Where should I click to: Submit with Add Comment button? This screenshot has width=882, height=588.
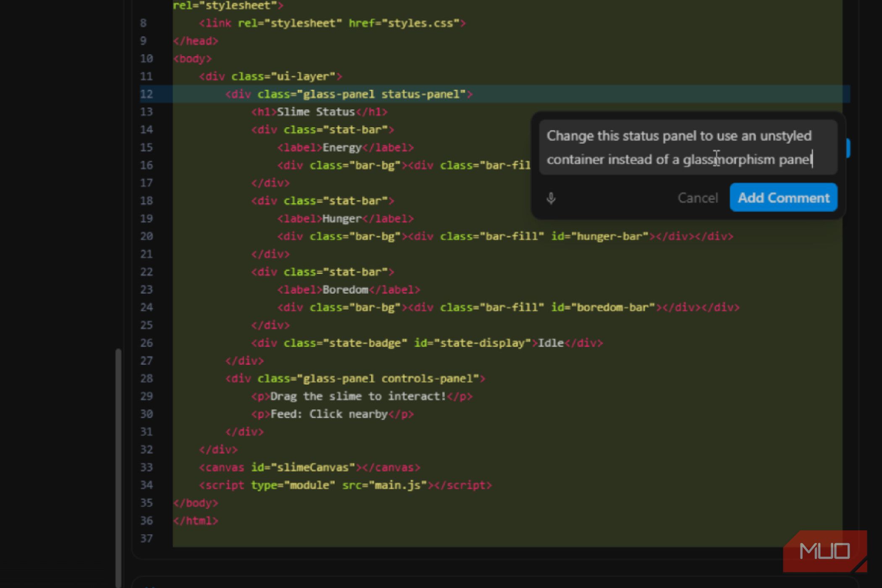[783, 197]
